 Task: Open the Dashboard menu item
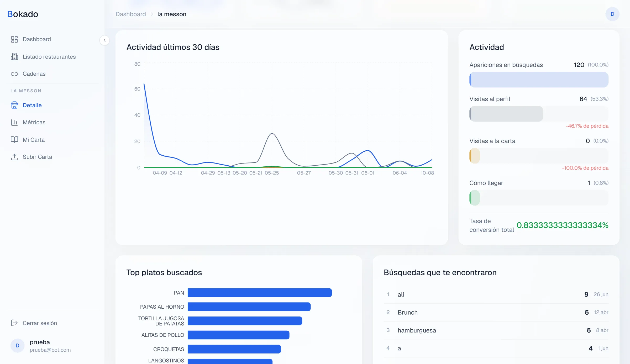pos(52,39)
